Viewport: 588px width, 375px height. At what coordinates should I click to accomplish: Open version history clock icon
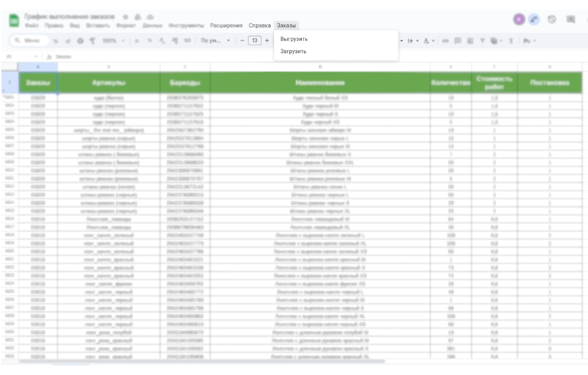coord(552,19)
